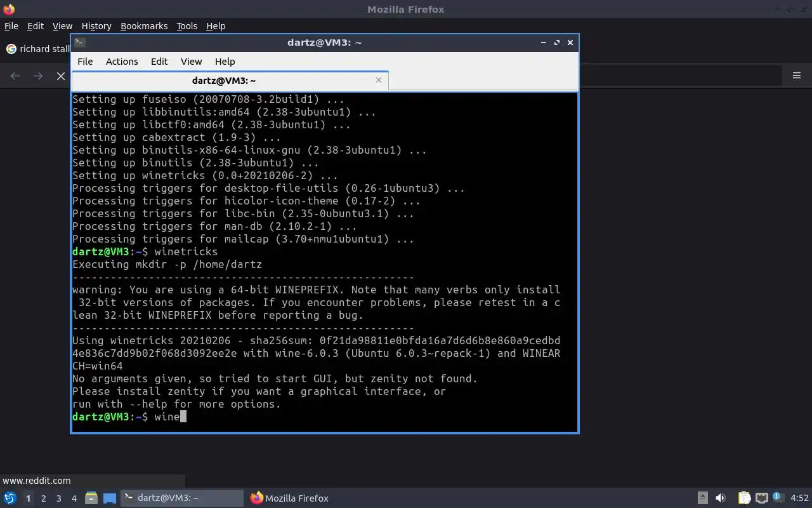Open Firefox Tools menu
Image resolution: width=812 pixels, height=508 pixels.
(x=187, y=26)
